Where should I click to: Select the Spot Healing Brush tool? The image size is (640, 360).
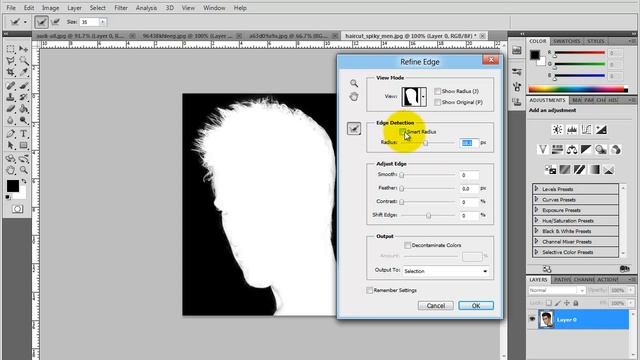click(x=11, y=86)
